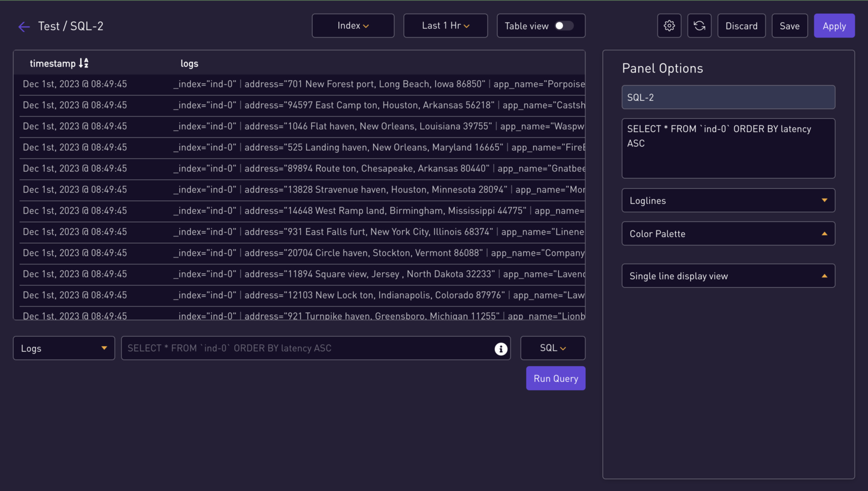868x491 pixels.
Task: Select the log row with Houston, Arkansas 56218
Action: coord(302,106)
